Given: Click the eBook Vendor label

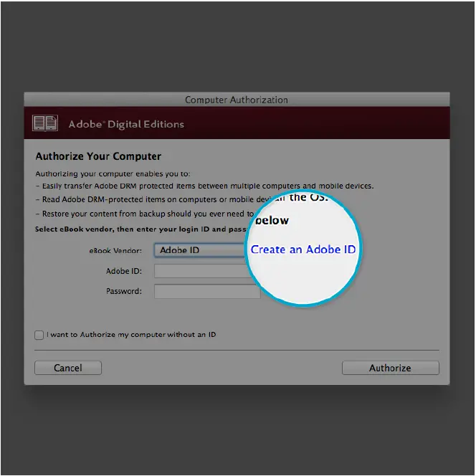Looking at the screenshot, I should pyautogui.click(x=115, y=250).
